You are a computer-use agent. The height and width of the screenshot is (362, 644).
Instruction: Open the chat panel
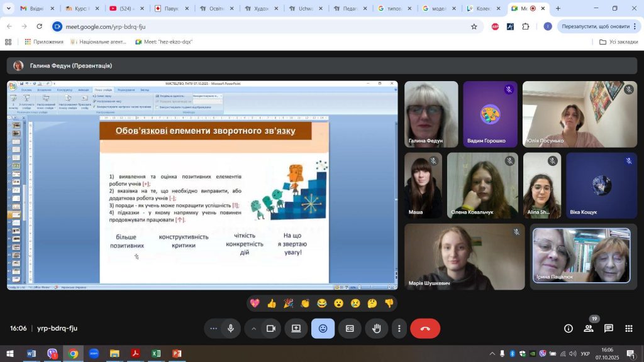pyautogui.click(x=609, y=328)
